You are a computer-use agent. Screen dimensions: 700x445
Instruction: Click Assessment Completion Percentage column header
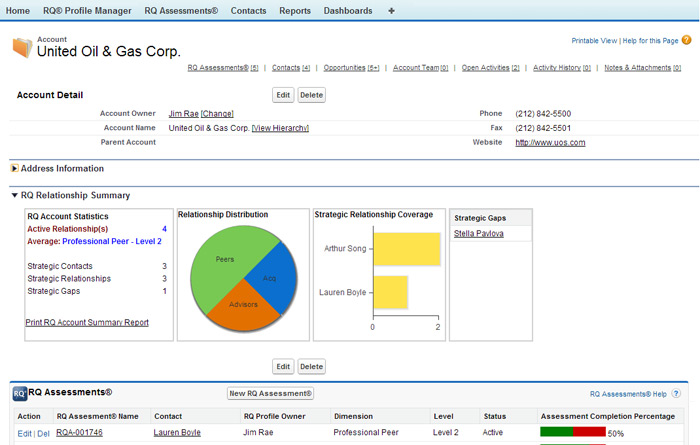pyautogui.click(x=608, y=416)
